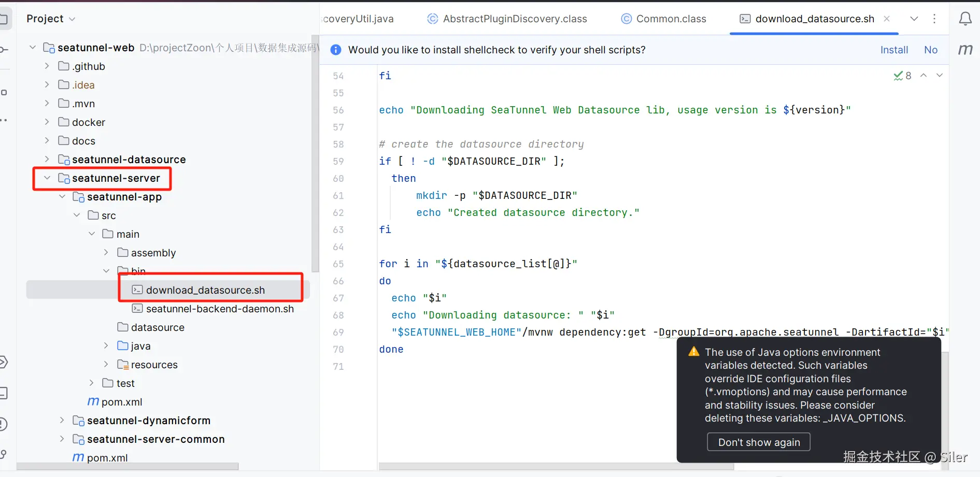Expand the .mvn folder

click(x=47, y=104)
